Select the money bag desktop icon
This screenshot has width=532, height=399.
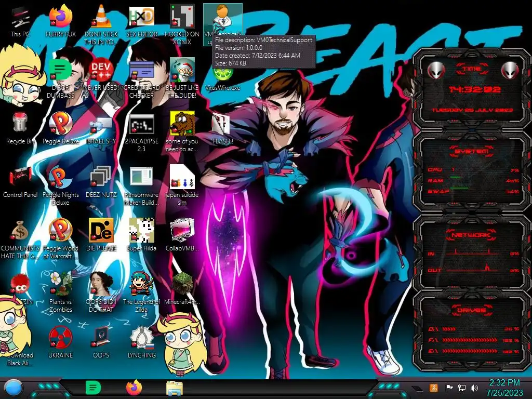(20, 239)
